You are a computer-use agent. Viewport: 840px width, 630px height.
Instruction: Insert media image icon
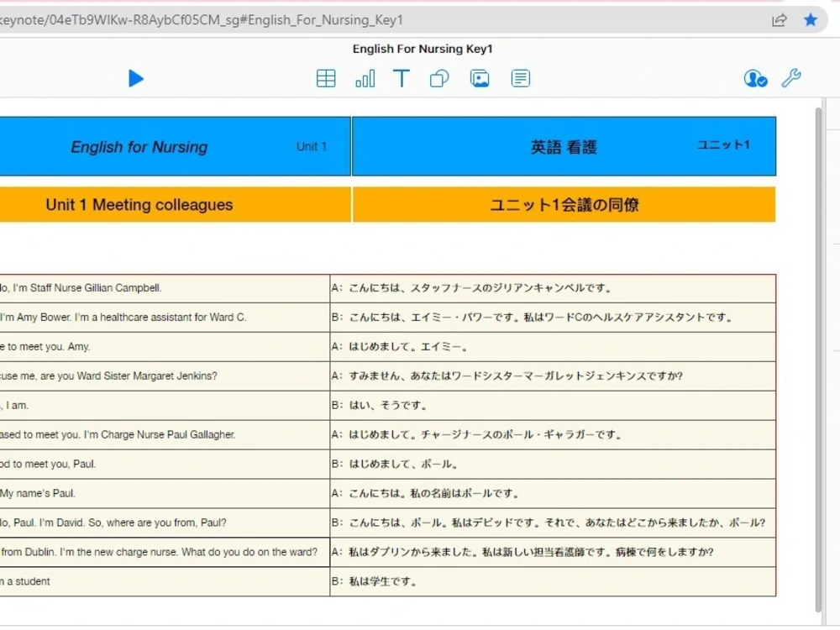(480, 79)
